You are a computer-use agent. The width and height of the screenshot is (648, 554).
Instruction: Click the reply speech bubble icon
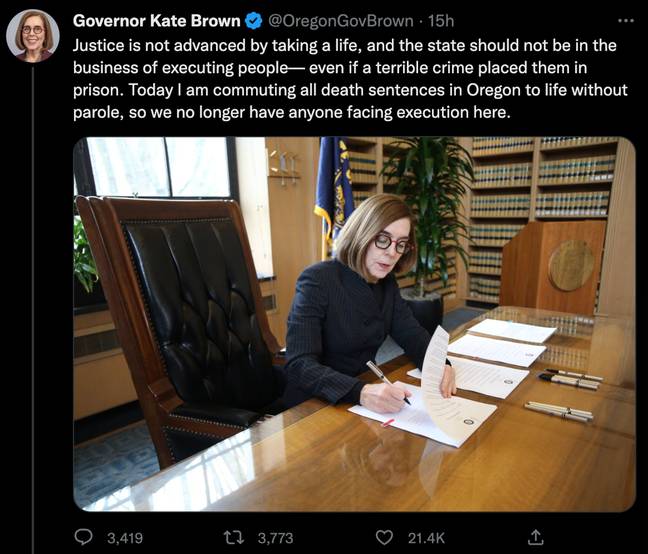[x=83, y=537]
